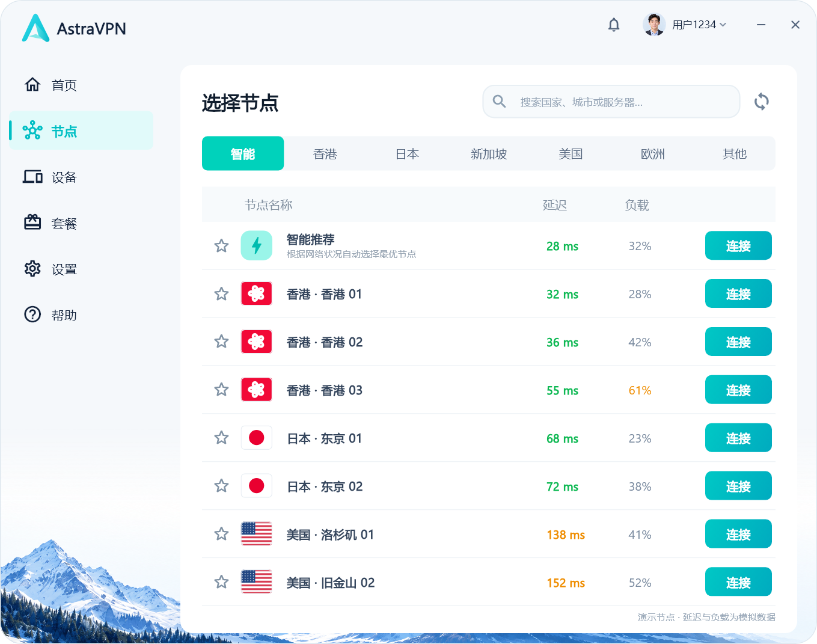Favorite the 智能推荐 node star
Screen dimensions: 817x644
pyautogui.click(x=222, y=245)
